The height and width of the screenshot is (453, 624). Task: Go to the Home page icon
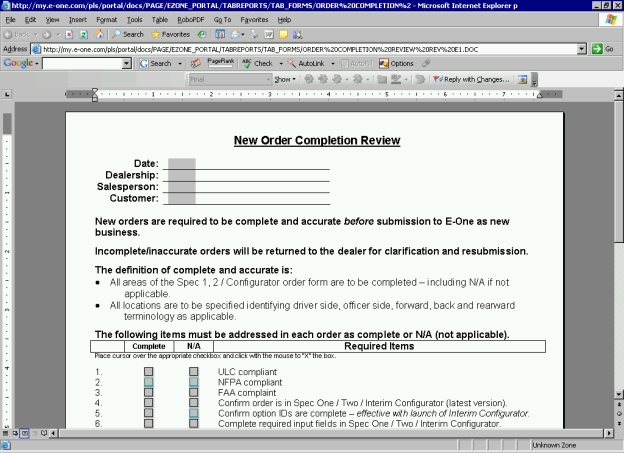[99, 35]
